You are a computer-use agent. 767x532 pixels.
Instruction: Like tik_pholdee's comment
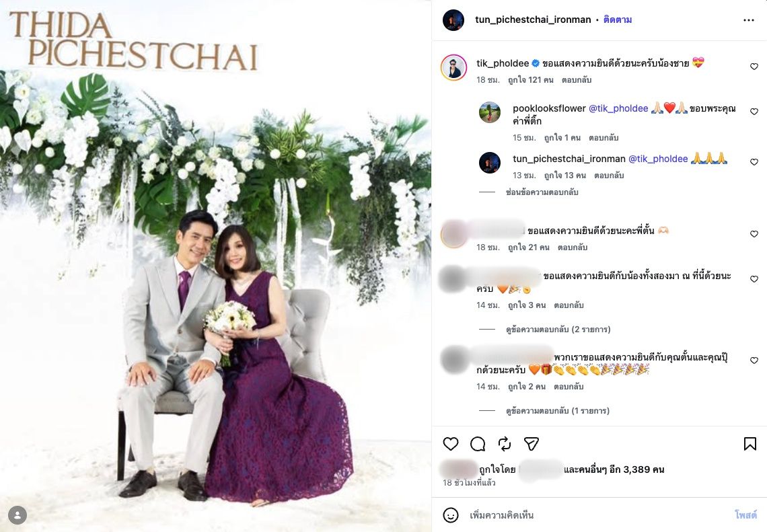(754, 67)
